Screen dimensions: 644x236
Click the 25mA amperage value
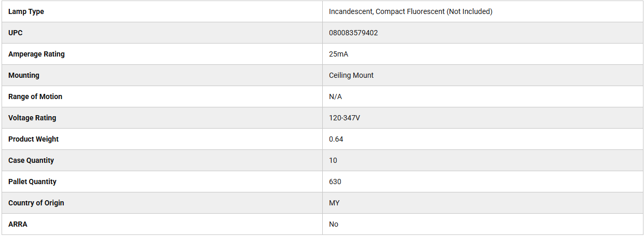point(338,54)
